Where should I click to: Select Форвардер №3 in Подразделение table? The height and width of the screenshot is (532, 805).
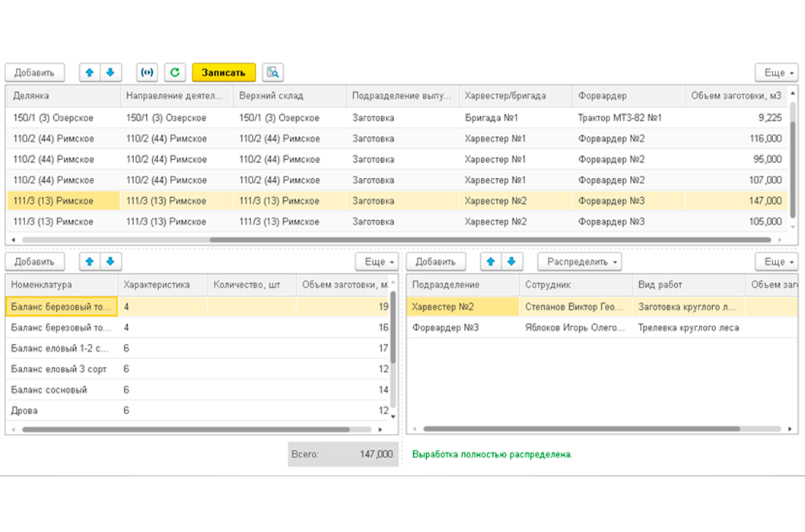tap(463, 327)
